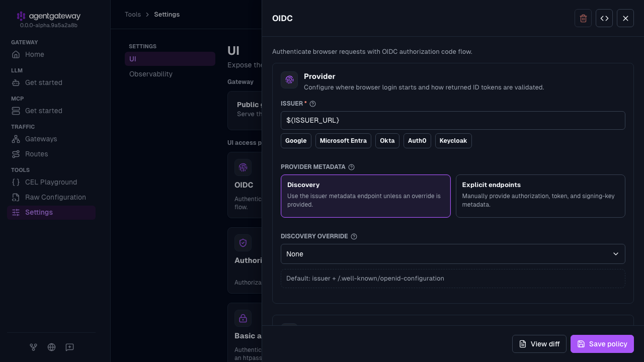Viewport: 644px width, 362px height.
Task: Click the Issuer help icon
Action: [312, 104]
